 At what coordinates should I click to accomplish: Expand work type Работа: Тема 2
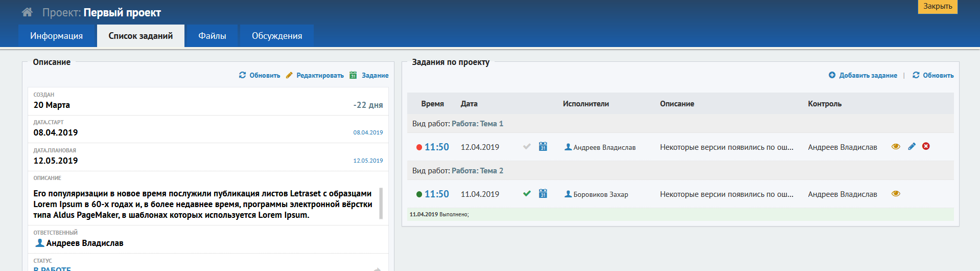pos(477,171)
